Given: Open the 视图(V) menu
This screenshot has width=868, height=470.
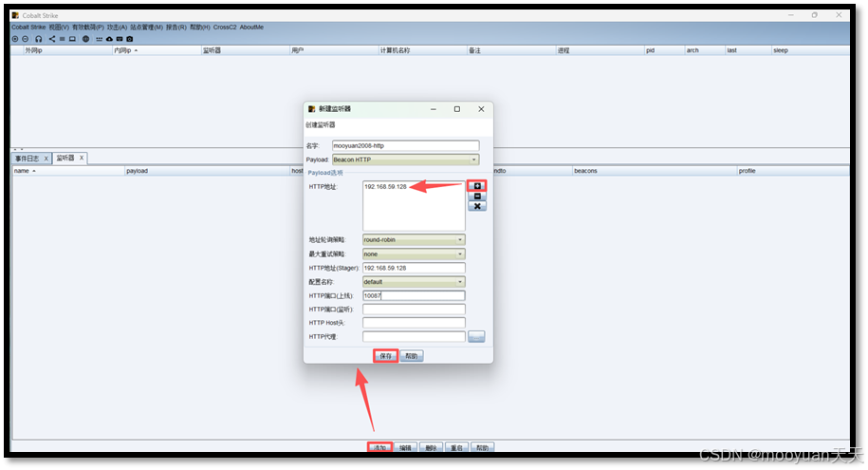Looking at the screenshot, I should pos(59,28).
